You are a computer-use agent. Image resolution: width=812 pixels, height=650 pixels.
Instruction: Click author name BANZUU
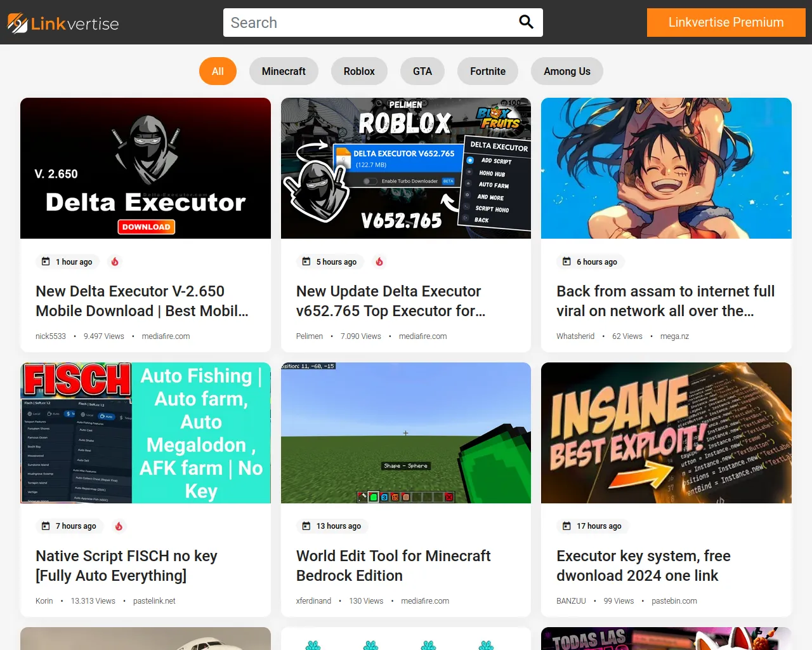(x=571, y=601)
